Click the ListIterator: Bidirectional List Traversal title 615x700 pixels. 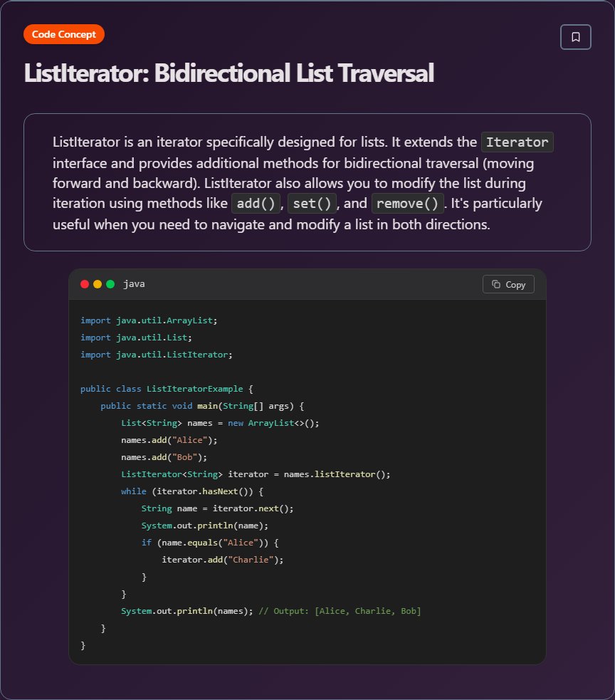(x=229, y=73)
